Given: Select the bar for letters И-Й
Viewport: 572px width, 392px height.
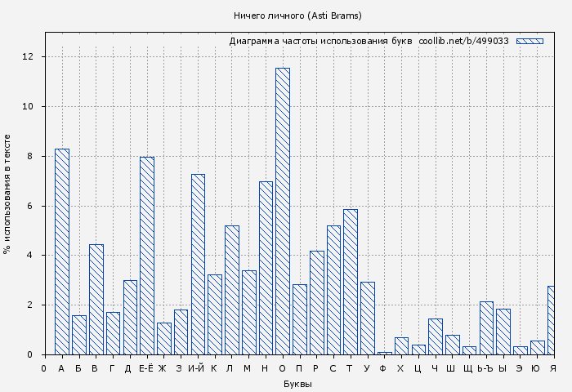Looking at the screenshot, I should click(x=198, y=264).
